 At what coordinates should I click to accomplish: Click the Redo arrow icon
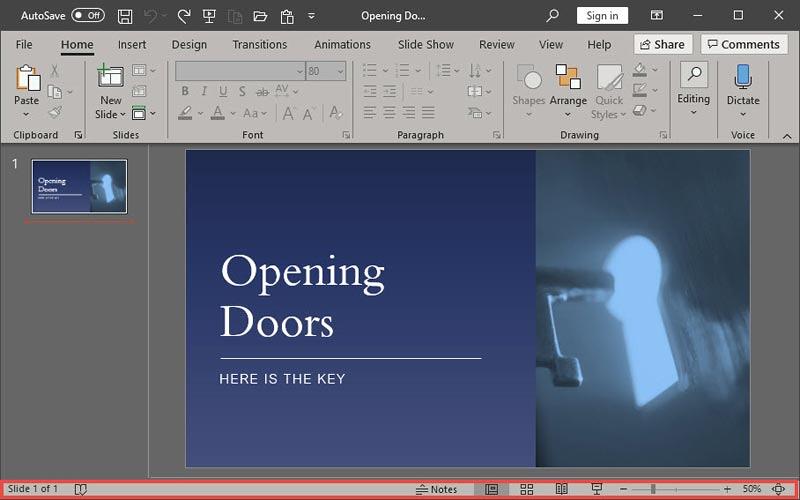184,16
